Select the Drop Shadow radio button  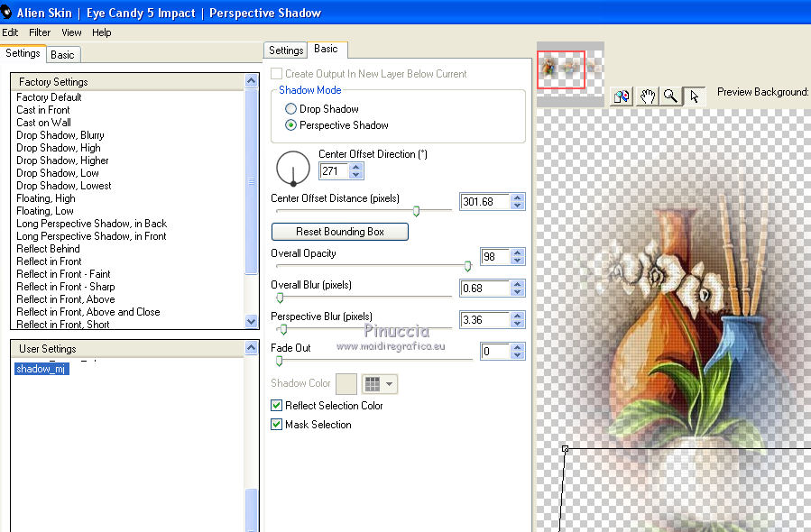click(x=290, y=108)
